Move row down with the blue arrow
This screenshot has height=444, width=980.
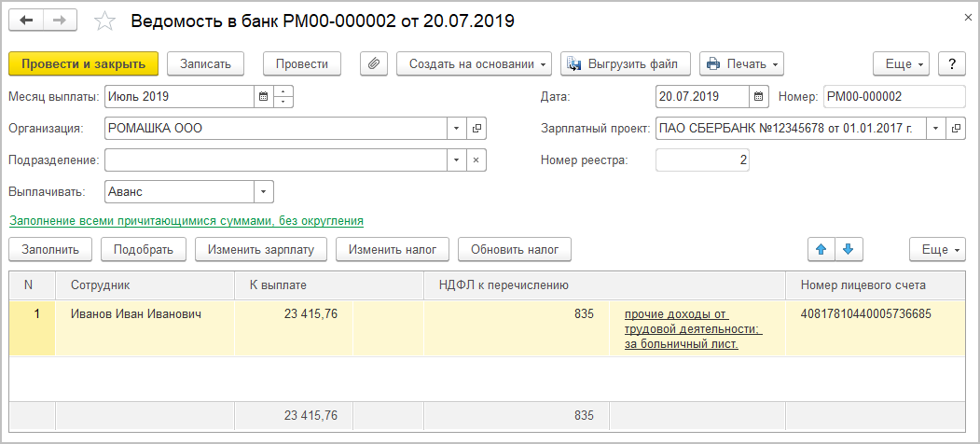(x=848, y=249)
